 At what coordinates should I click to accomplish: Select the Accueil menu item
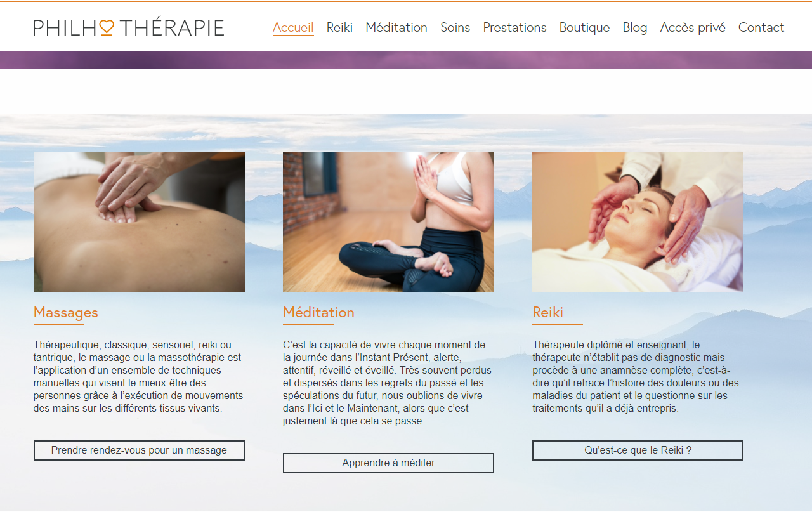tap(293, 27)
